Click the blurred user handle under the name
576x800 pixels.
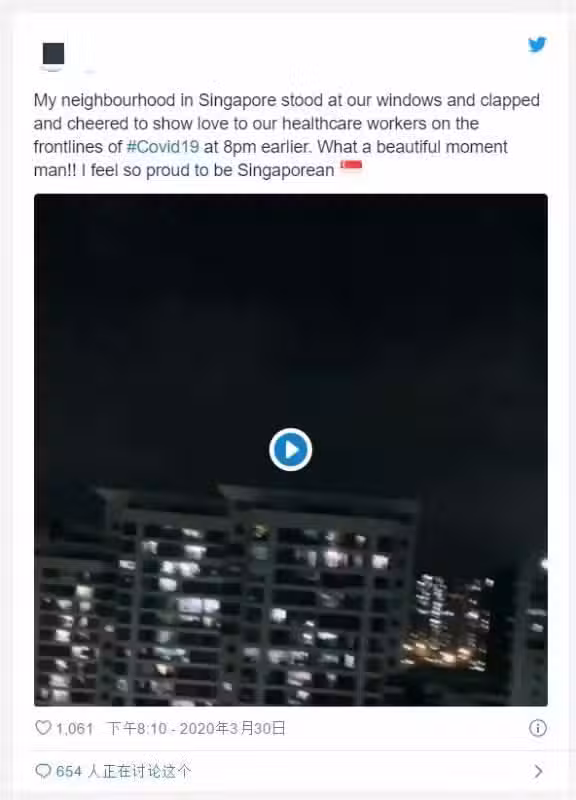tap(90, 71)
